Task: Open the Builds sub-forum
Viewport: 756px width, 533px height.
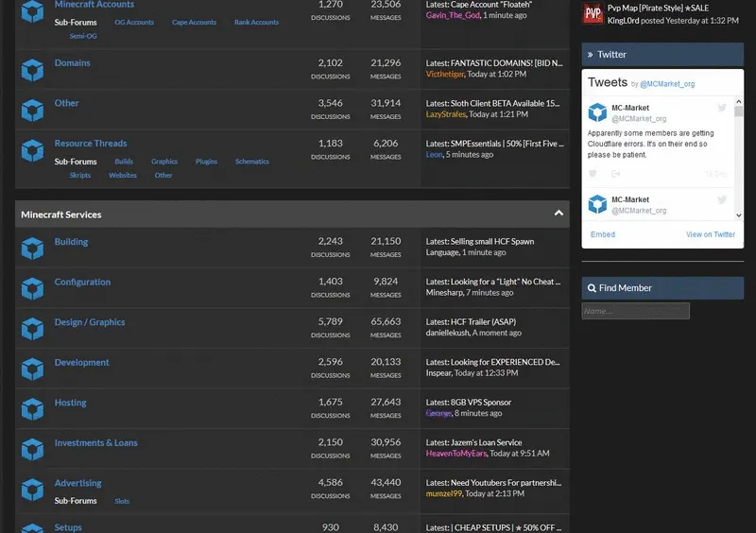Action: (x=124, y=162)
